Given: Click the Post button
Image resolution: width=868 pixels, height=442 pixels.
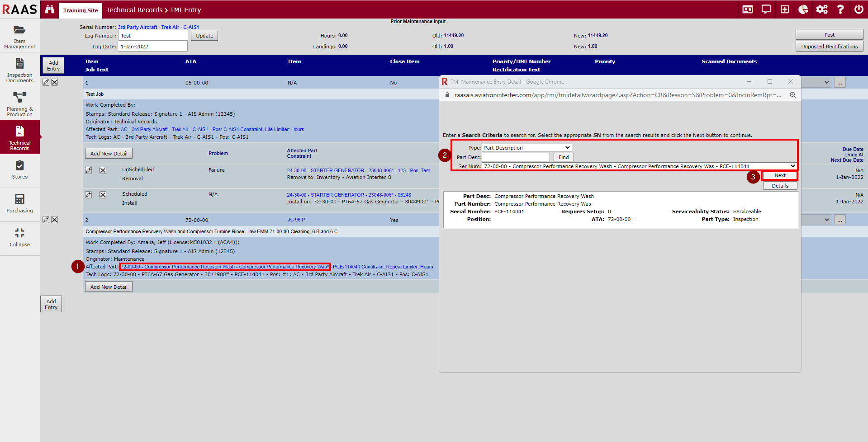Looking at the screenshot, I should point(829,35).
